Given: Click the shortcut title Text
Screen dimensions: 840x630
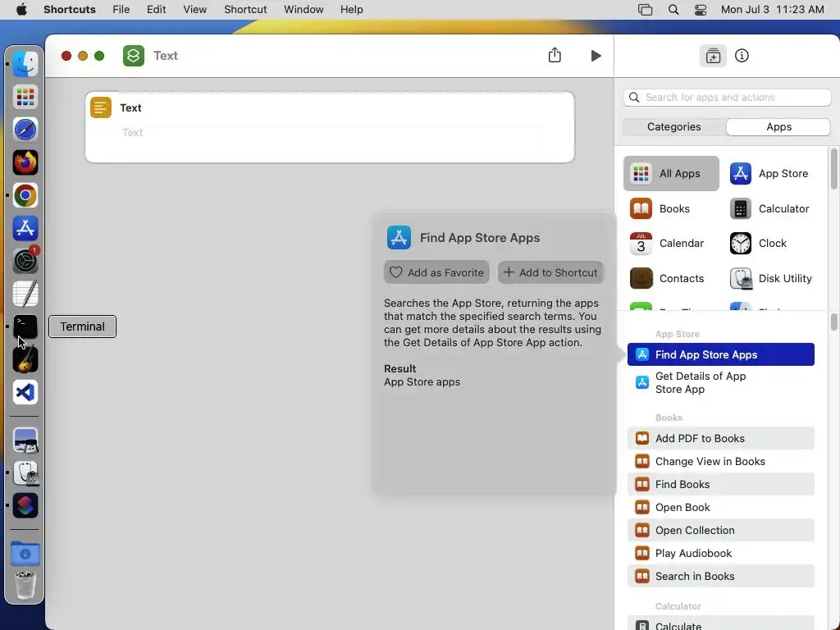Looking at the screenshot, I should tap(166, 56).
